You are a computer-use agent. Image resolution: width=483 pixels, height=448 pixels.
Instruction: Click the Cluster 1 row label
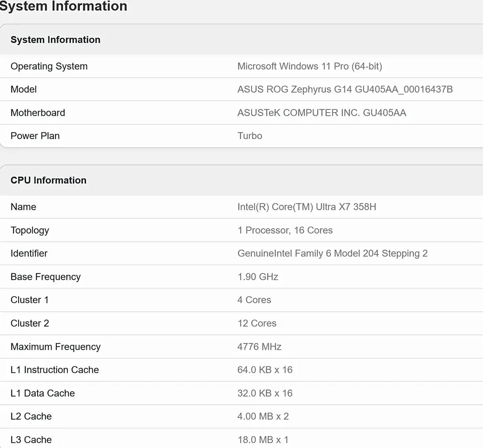30,300
